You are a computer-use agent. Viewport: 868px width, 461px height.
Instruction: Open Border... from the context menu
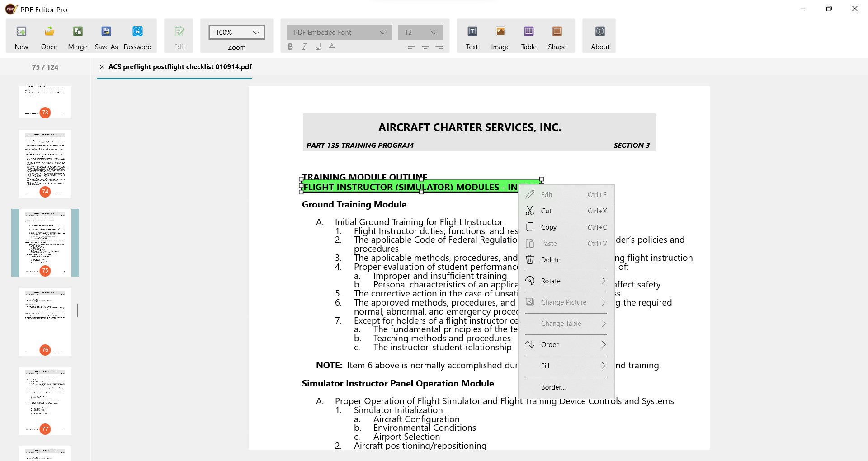tap(566, 387)
